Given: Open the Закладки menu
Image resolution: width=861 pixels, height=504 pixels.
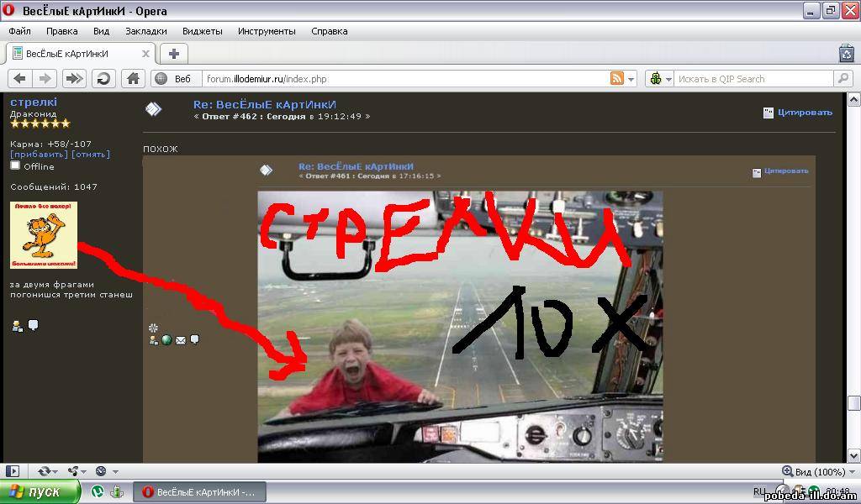Looking at the screenshot, I should (145, 31).
